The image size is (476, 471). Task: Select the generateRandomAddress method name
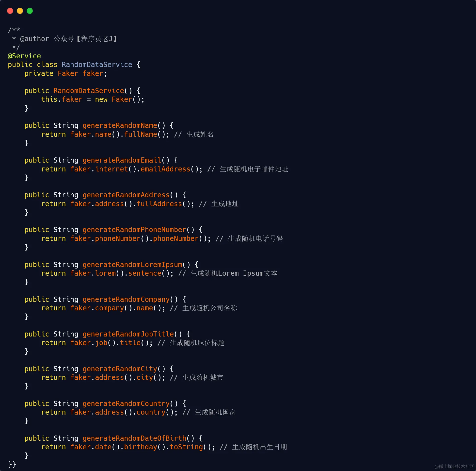pos(126,195)
